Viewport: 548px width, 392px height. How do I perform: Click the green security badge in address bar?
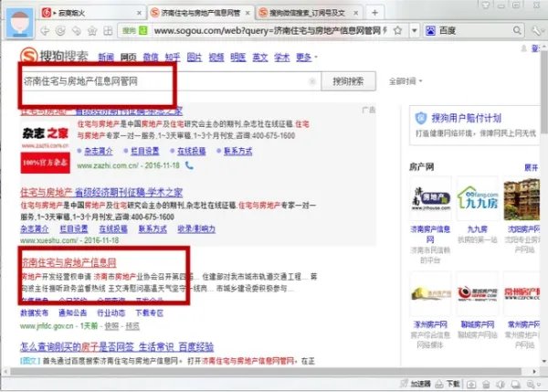coord(143,31)
